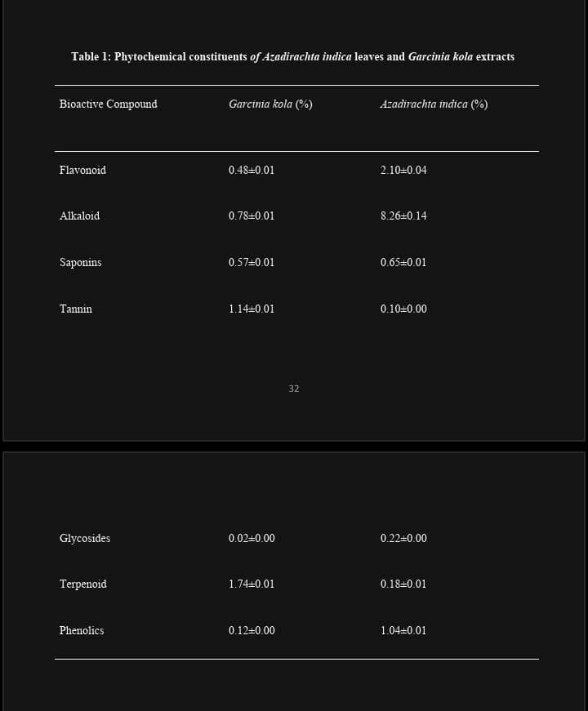Screen dimensions: 588x711
Task: Select the Tannin row label
Action: coord(76,309)
